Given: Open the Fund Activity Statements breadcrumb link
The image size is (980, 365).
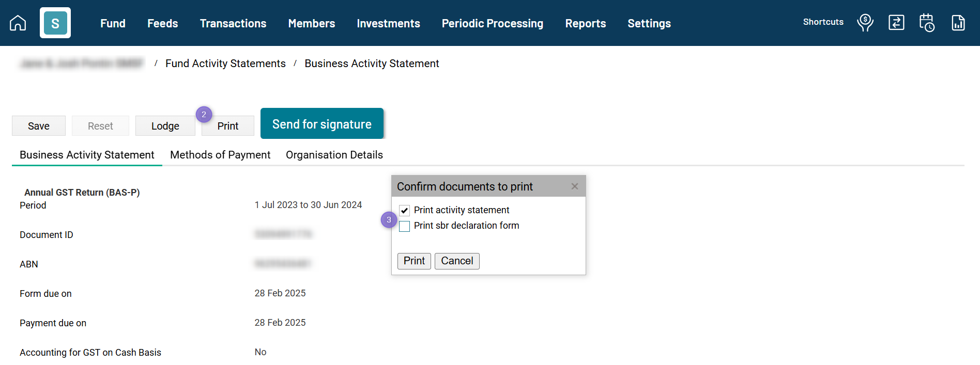Looking at the screenshot, I should pyautogui.click(x=225, y=64).
